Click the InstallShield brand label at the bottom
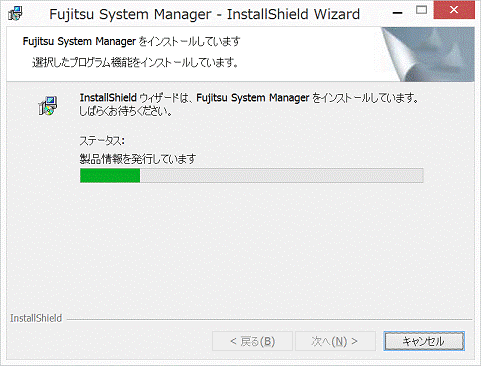Viewport: 481px width, 366px height. pos(36,318)
